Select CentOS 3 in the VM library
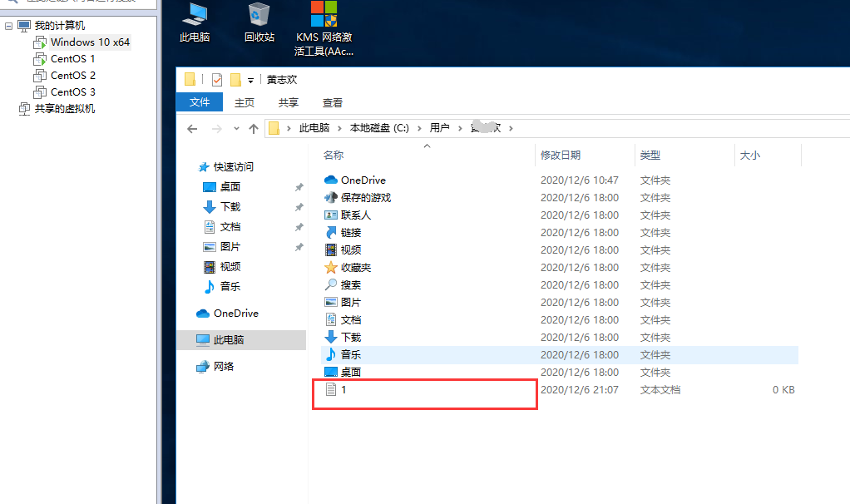This screenshot has height=504, width=850. point(72,92)
